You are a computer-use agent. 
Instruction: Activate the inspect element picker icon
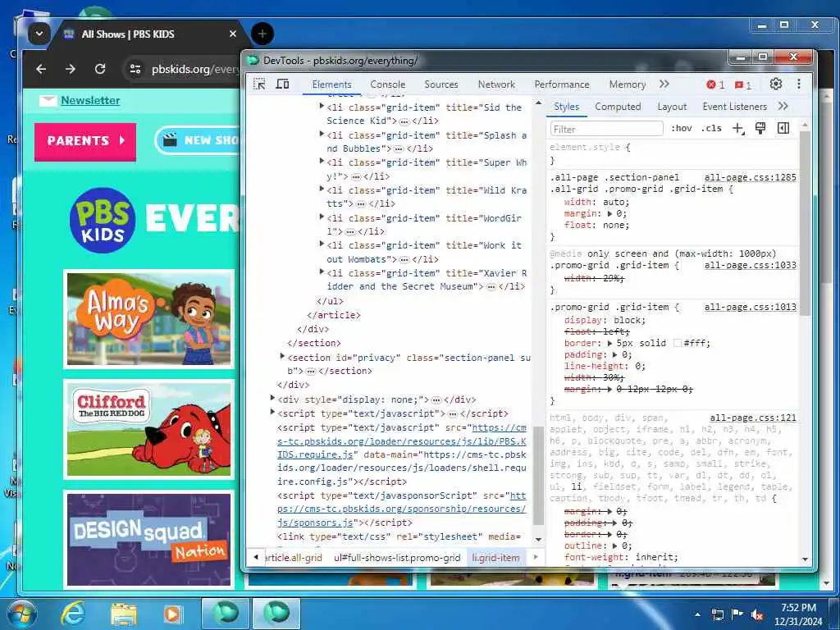(259, 84)
